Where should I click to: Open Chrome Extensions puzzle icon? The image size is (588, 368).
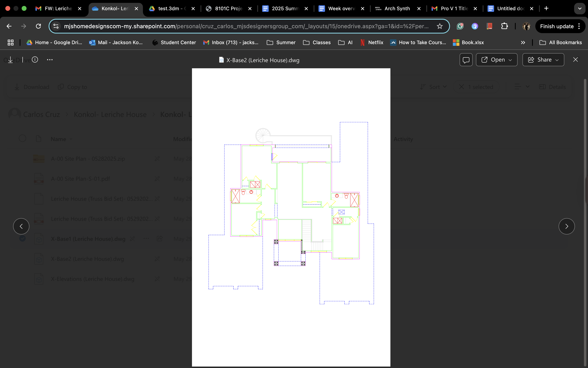point(504,26)
